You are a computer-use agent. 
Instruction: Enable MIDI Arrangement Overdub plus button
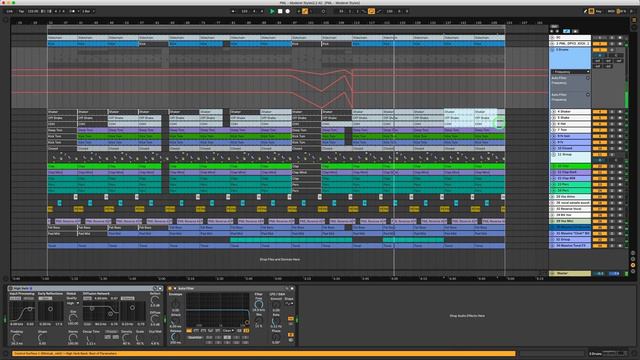click(299, 11)
